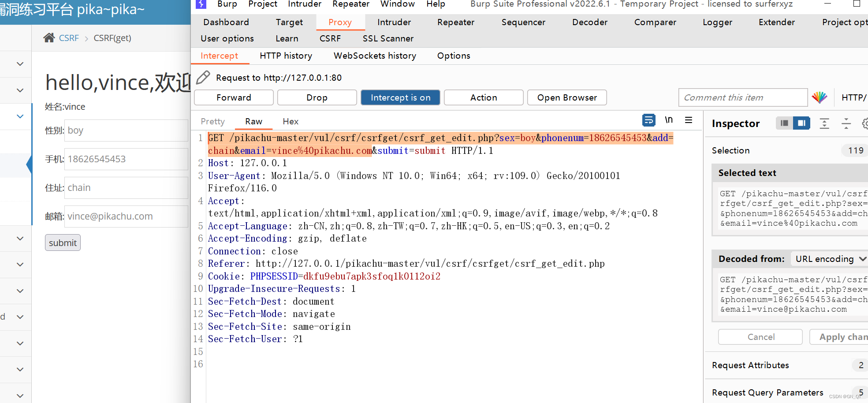Open the proxy Options subtab
Viewport: 868px width, 403px height.
click(454, 56)
